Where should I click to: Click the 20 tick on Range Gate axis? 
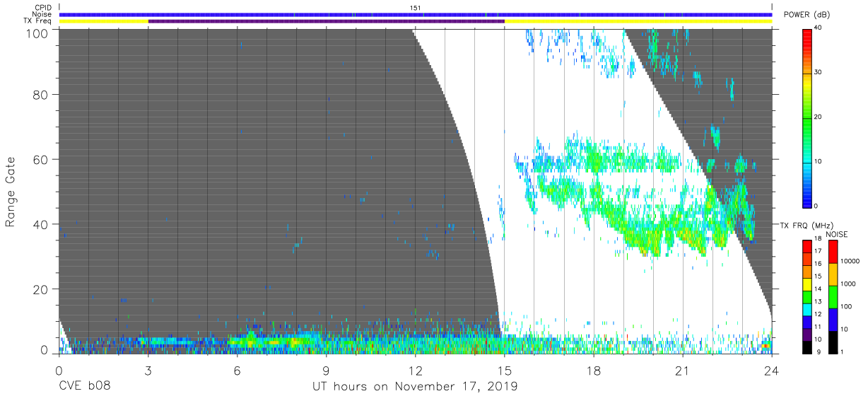click(42, 289)
